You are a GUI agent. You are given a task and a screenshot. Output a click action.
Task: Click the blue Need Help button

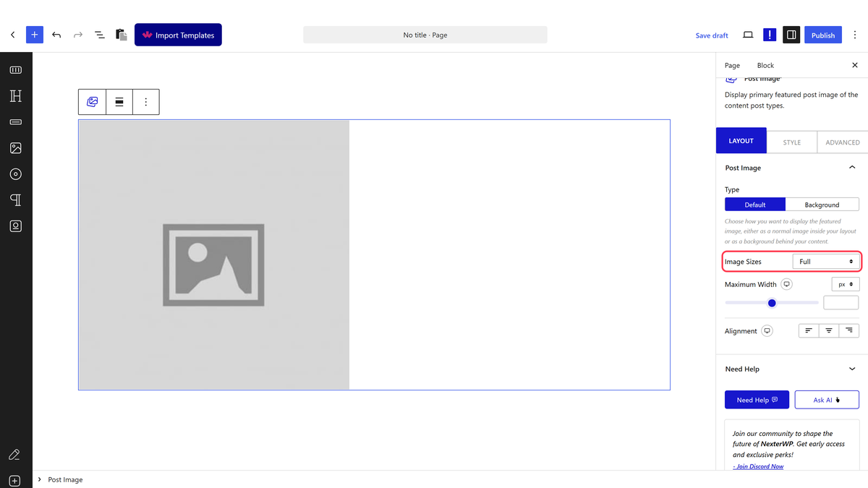[757, 400]
